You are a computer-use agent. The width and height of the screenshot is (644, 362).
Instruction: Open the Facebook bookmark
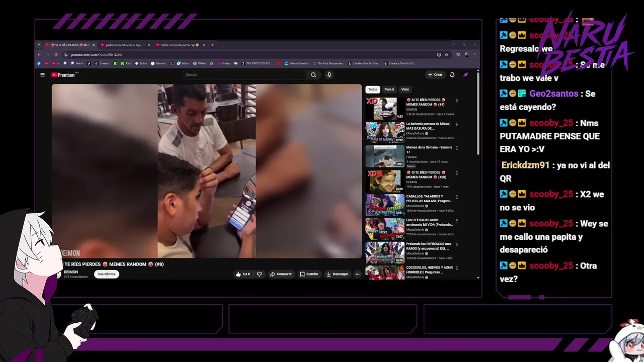[x=39, y=63]
